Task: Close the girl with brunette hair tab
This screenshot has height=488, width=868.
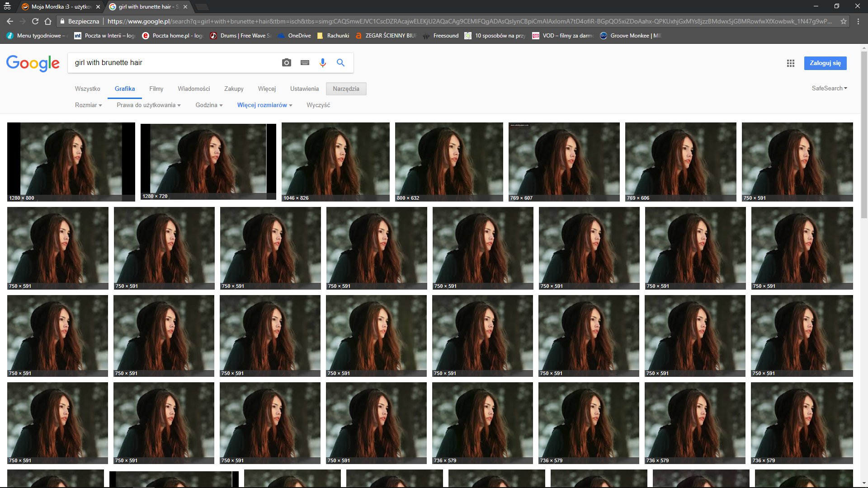Action: [x=185, y=7]
